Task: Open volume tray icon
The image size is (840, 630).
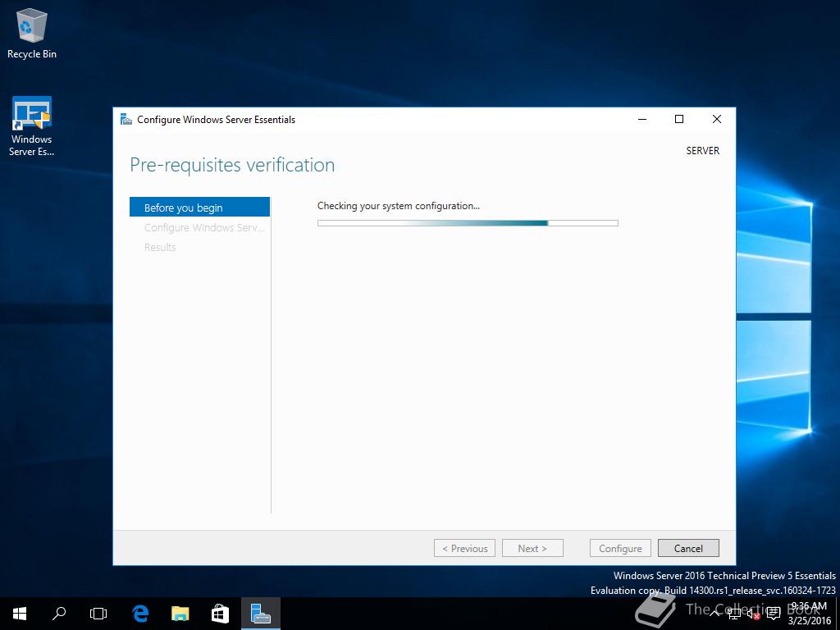Action: pos(753,614)
